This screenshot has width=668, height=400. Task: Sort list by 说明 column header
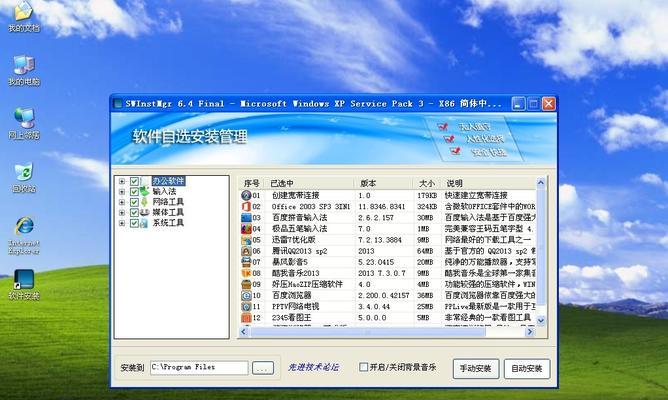(488, 184)
